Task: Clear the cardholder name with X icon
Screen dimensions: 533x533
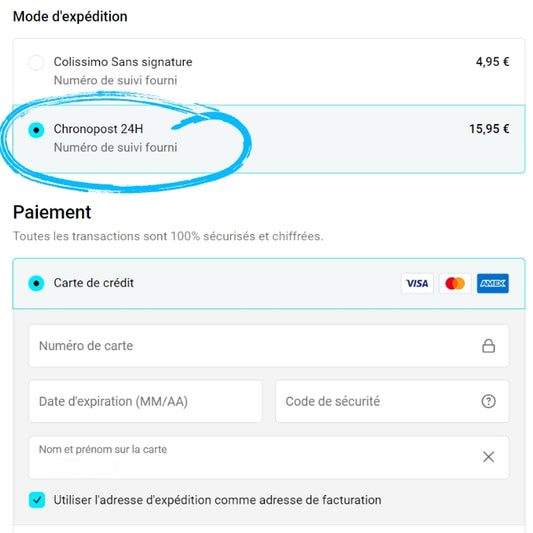Action: point(488,457)
